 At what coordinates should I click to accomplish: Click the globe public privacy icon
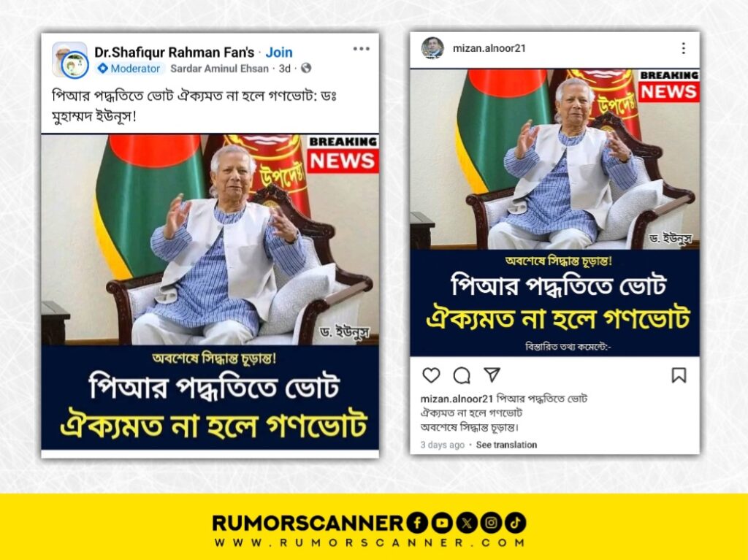click(306, 68)
